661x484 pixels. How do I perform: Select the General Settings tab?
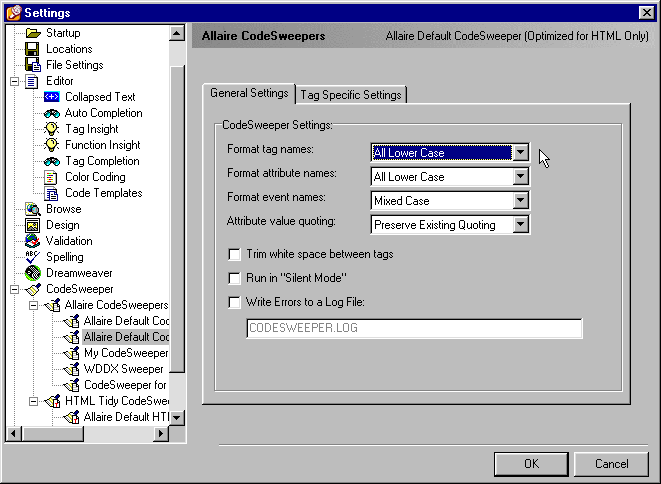[249, 93]
